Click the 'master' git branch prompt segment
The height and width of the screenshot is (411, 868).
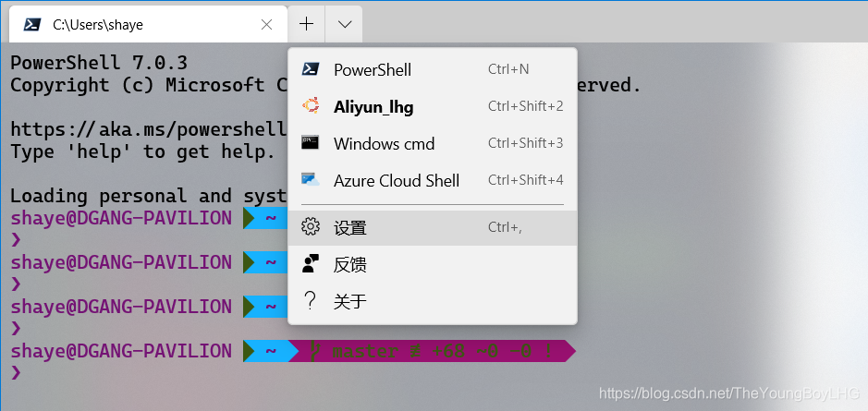coord(432,351)
